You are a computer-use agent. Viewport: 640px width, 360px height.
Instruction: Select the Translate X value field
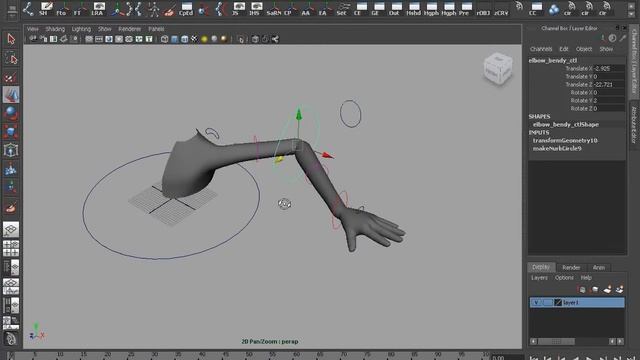click(x=609, y=69)
